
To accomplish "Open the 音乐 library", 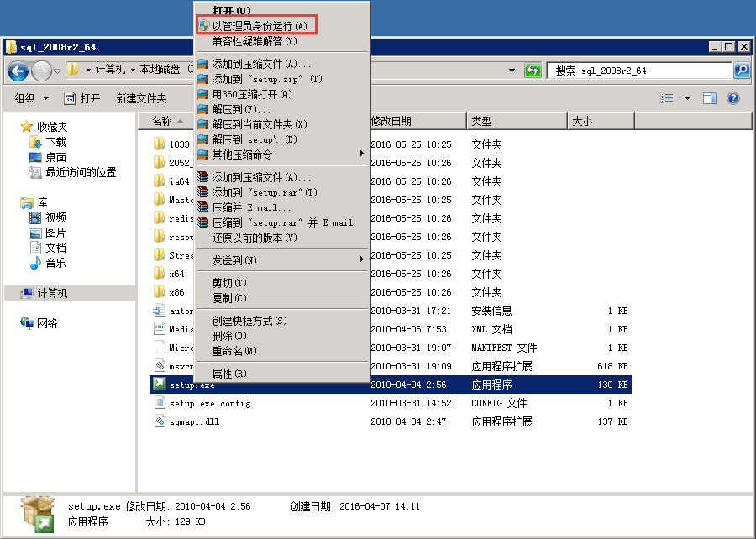I will [x=48, y=263].
